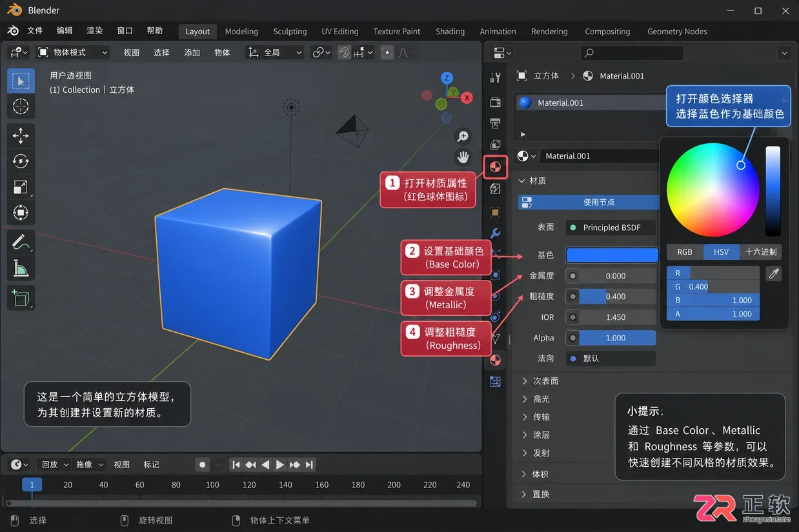Jump to the timeline start frame

point(236,464)
